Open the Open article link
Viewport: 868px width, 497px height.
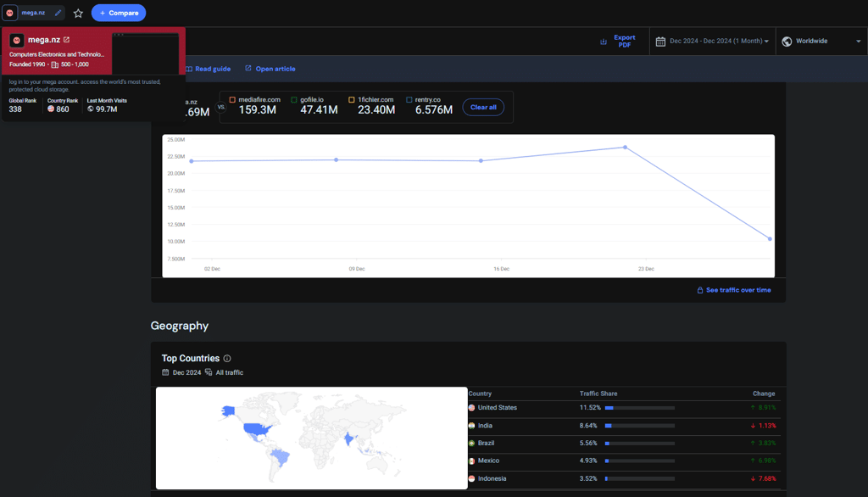275,69
